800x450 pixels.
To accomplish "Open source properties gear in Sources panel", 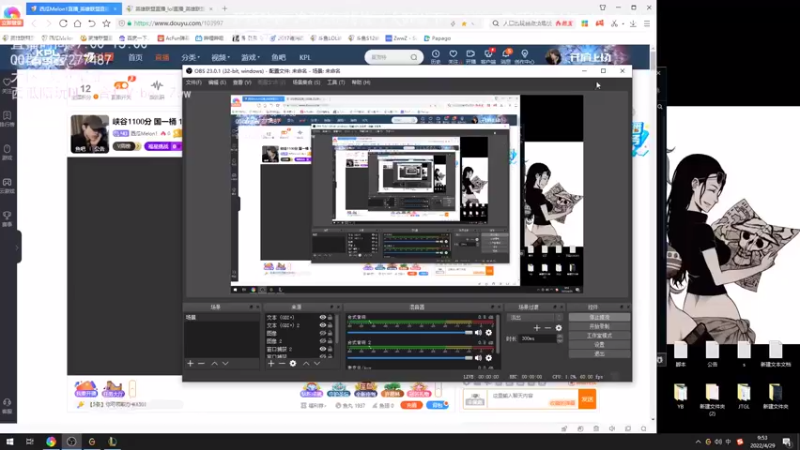I will pos(293,363).
